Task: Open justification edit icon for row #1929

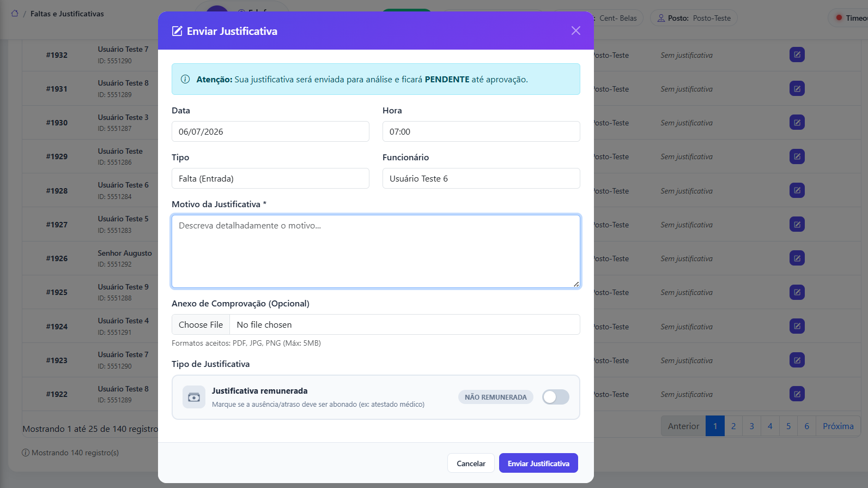Action: (797, 156)
